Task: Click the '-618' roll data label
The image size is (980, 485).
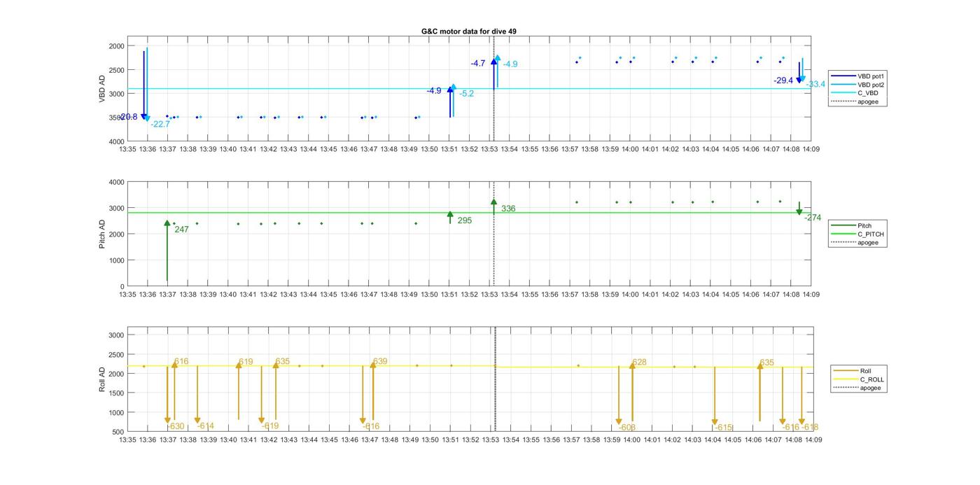Action: point(811,428)
